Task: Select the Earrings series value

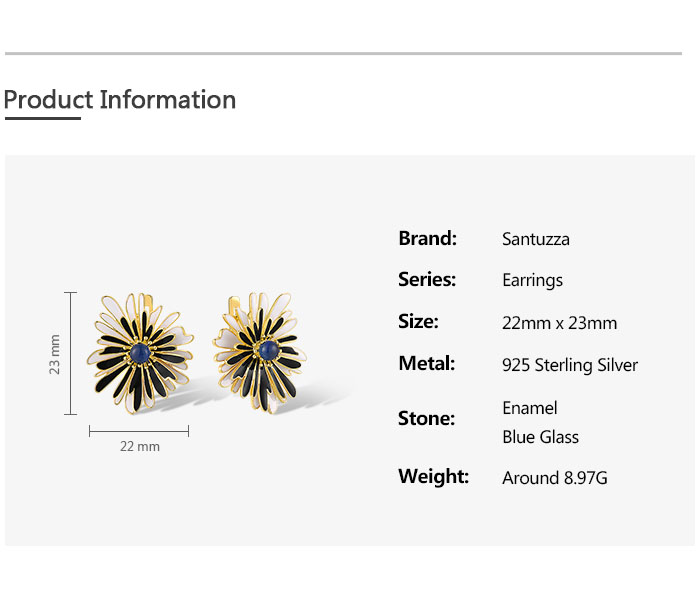Action: click(532, 281)
